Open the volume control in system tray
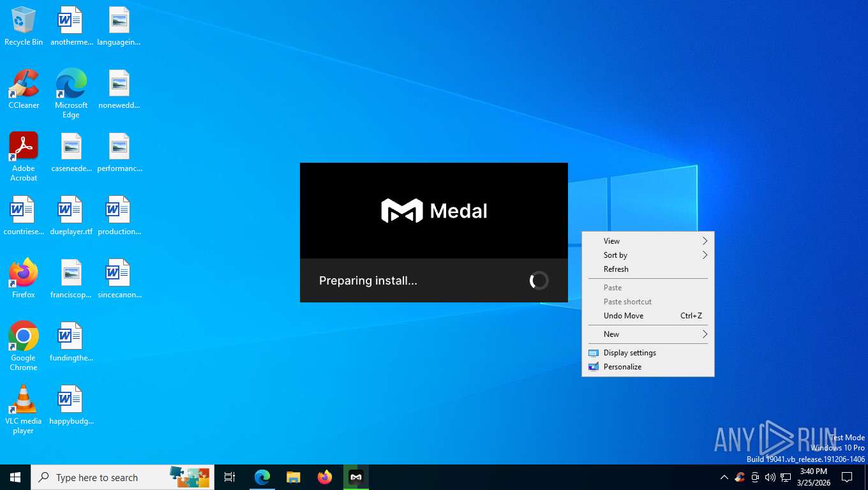The width and height of the screenshot is (868, 490). tap(770, 477)
